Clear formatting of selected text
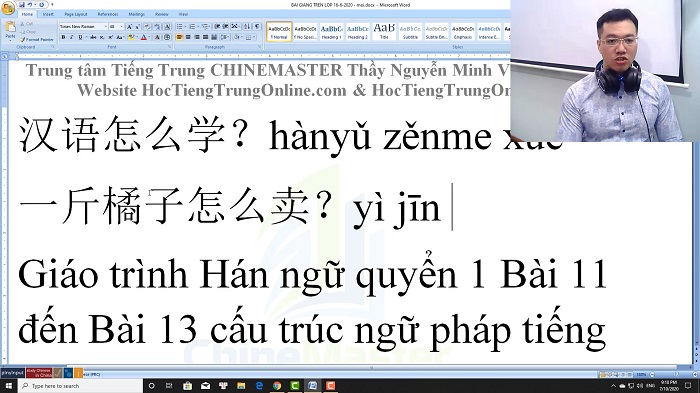 coord(147,27)
